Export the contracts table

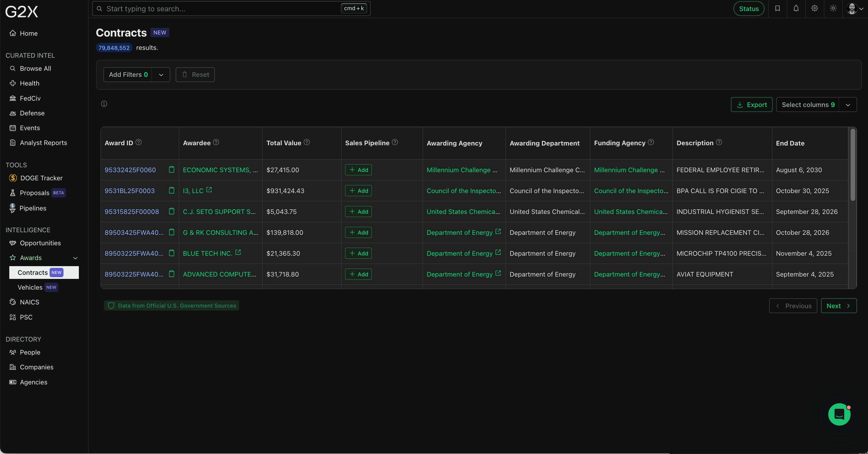pyautogui.click(x=751, y=104)
